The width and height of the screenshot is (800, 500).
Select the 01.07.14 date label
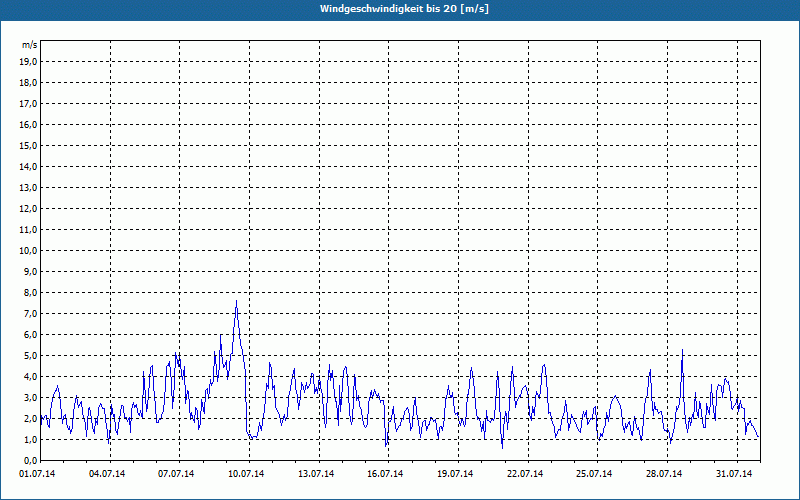(37, 474)
